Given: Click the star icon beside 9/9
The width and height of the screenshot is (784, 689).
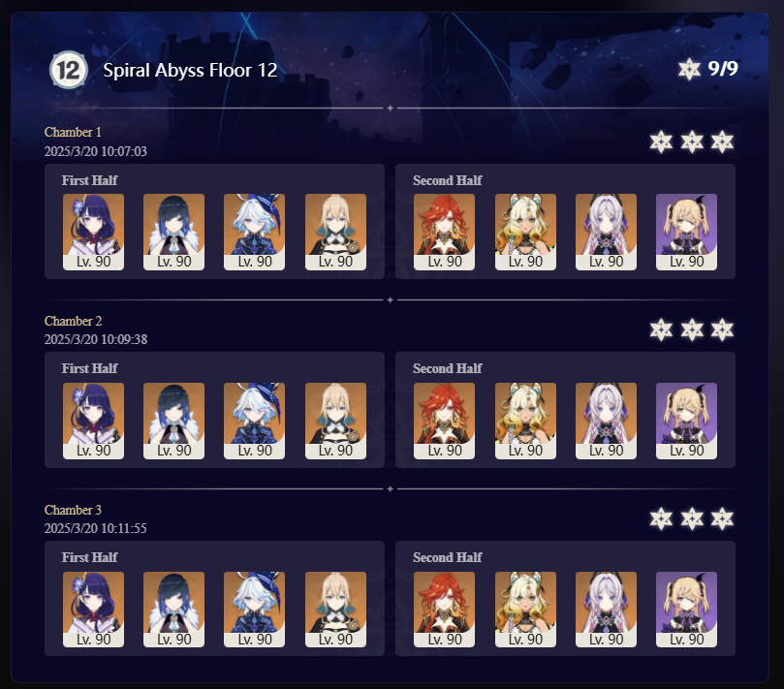Looking at the screenshot, I should click(x=689, y=69).
